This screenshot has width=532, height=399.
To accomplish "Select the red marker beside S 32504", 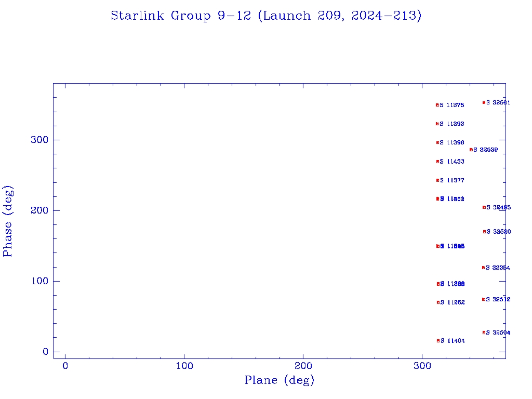I will (x=484, y=332).
